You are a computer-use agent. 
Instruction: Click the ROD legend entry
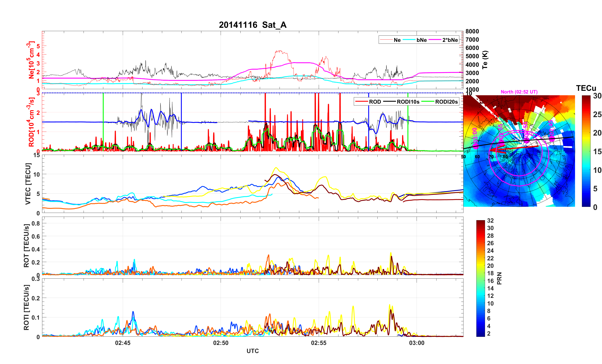pyautogui.click(x=375, y=102)
